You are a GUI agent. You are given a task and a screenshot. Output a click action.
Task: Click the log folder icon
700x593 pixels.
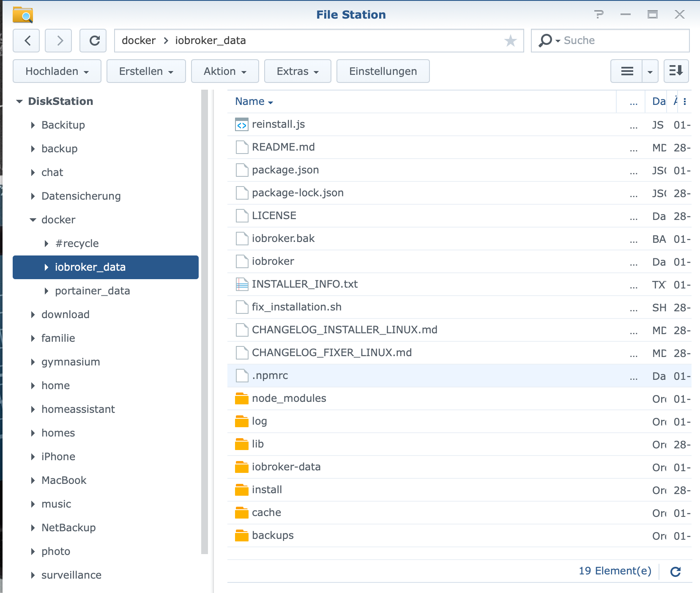pyautogui.click(x=242, y=421)
